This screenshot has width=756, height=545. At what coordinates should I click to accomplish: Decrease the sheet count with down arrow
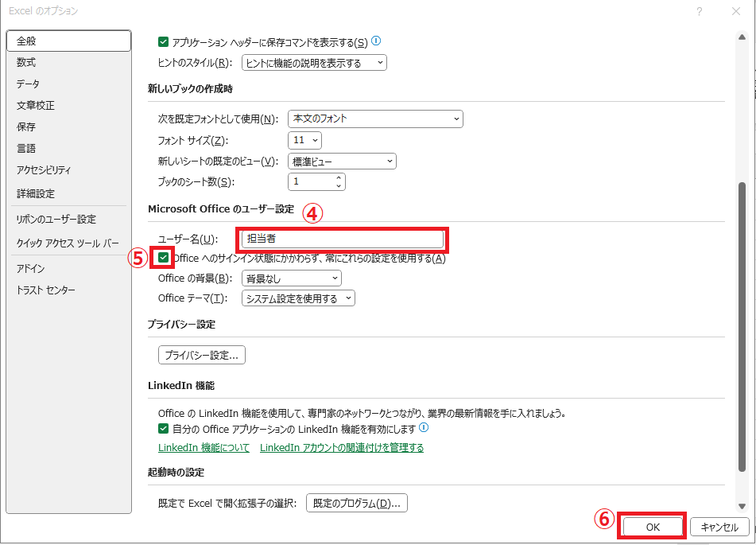[x=339, y=186]
